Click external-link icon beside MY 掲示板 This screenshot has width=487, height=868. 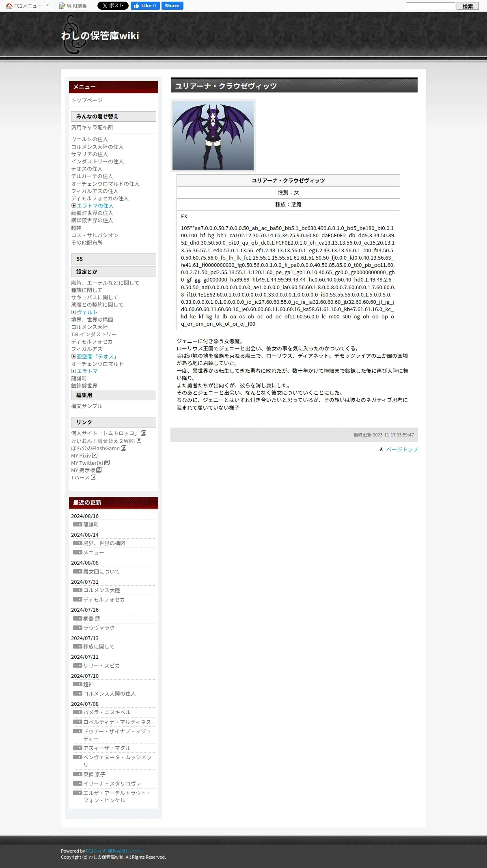tap(99, 470)
